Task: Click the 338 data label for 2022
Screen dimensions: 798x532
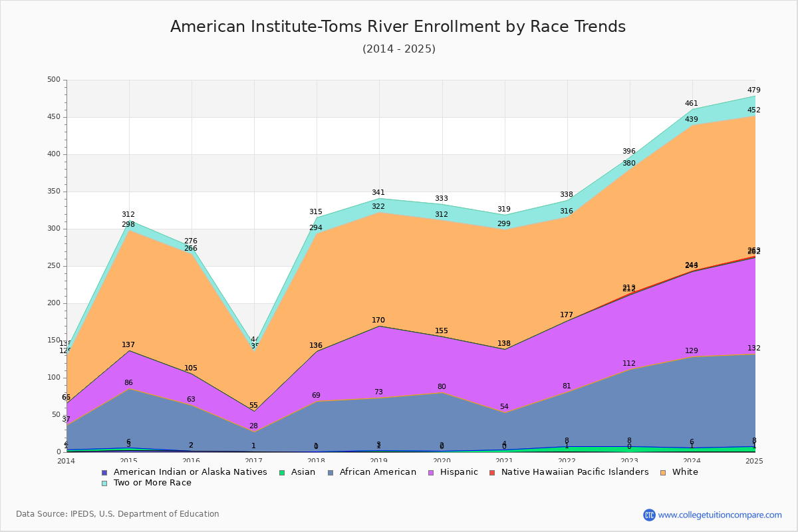Action: [x=567, y=195]
